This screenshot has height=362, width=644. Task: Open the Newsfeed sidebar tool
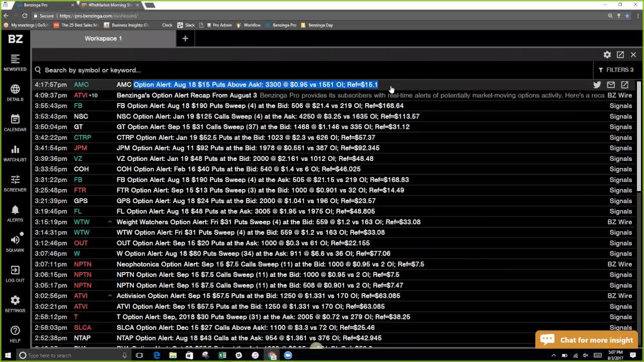click(15, 63)
